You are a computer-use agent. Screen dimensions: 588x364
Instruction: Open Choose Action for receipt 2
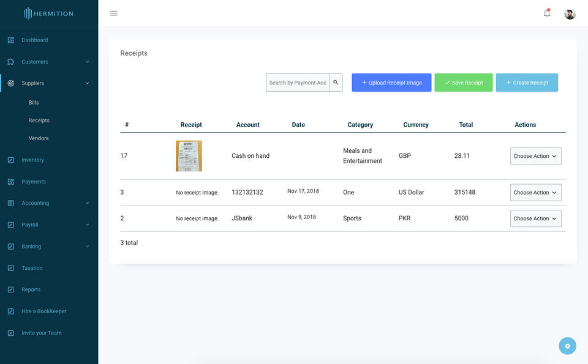point(535,218)
